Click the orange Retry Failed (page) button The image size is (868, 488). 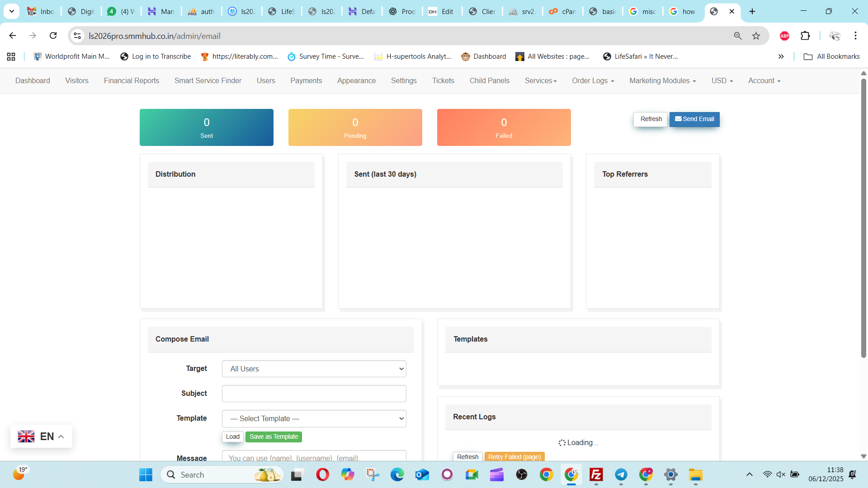tap(514, 457)
